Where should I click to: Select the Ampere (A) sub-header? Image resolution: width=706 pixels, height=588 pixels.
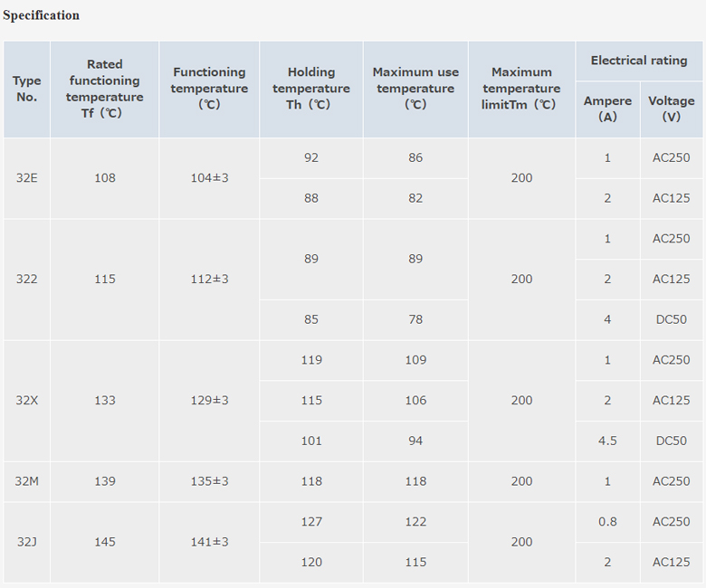[x=607, y=109]
